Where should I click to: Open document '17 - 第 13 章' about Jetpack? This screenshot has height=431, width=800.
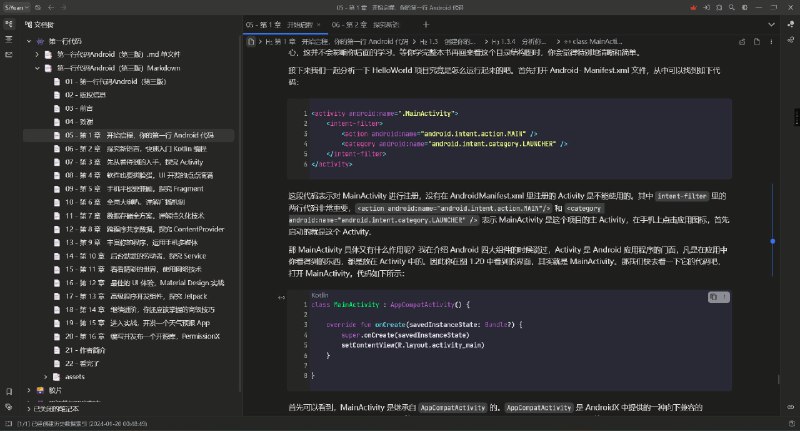[129, 296]
